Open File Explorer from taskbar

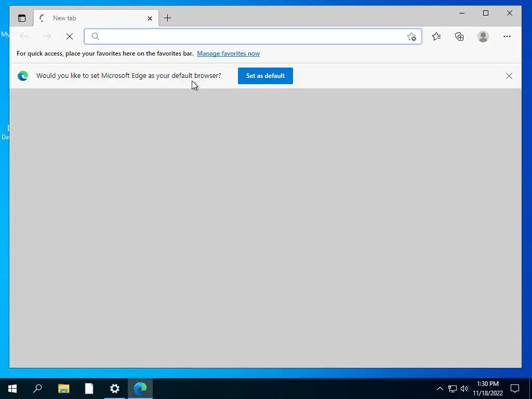(x=63, y=389)
